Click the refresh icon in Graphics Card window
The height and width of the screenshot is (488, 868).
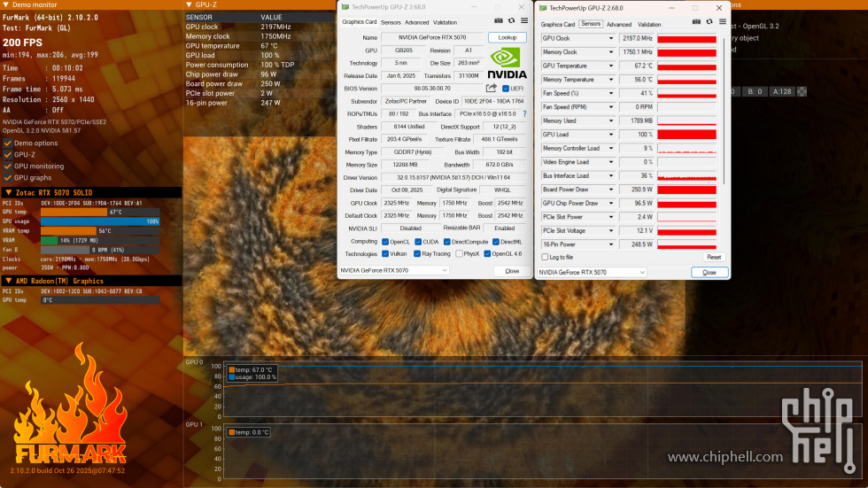pos(511,21)
